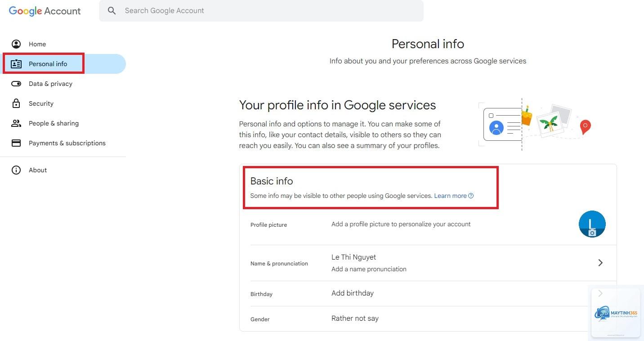
Task: Click the name Le Thi Nguyet
Action: click(353, 257)
